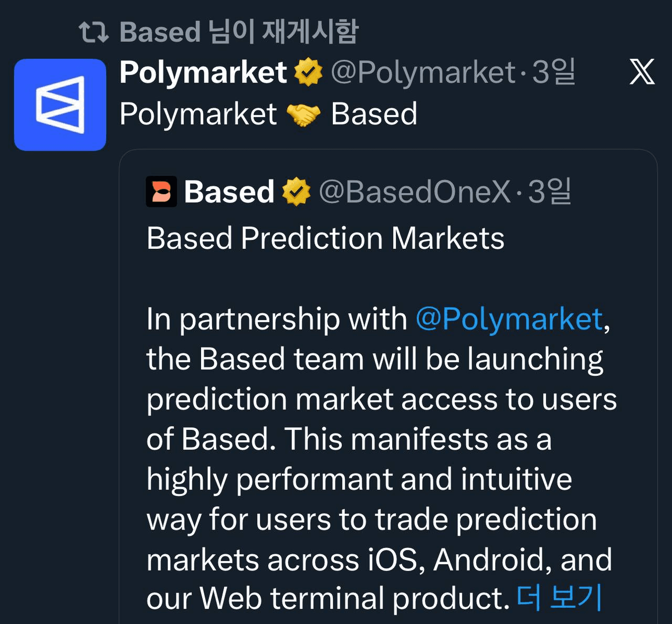Open the bold Based name in the quoted post

pyautogui.click(x=229, y=192)
